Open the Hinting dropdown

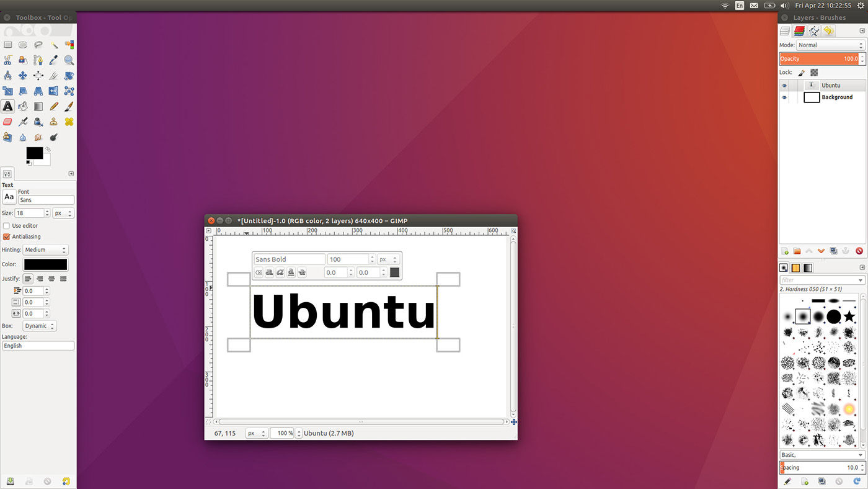tap(45, 249)
